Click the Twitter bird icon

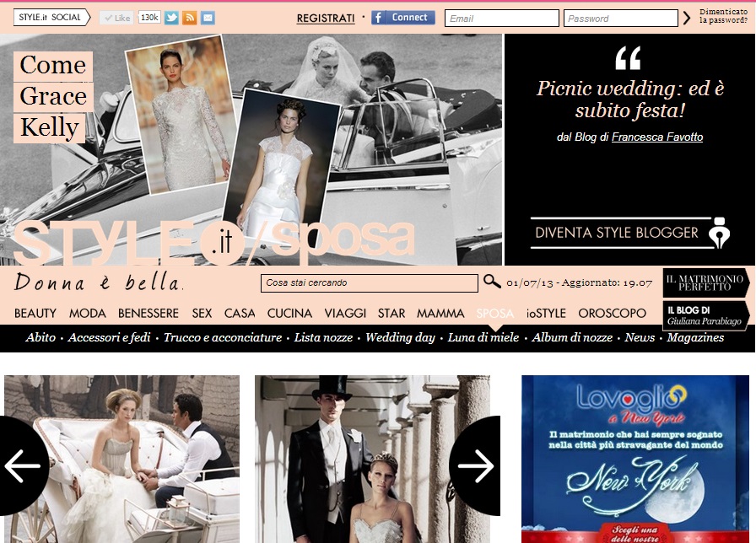[x=171, y=18]
